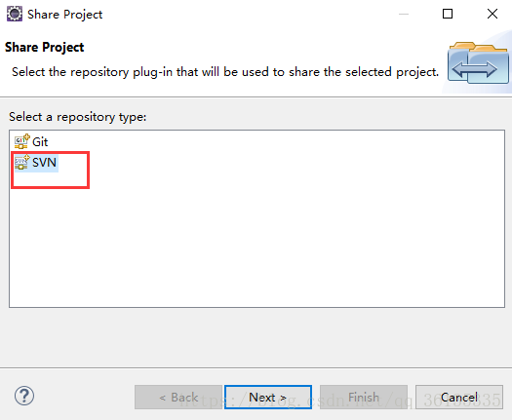The height and width of the screenshot is (420, 512).
Task: Maximize the Share Project window
Action: [x=448, y=14]
